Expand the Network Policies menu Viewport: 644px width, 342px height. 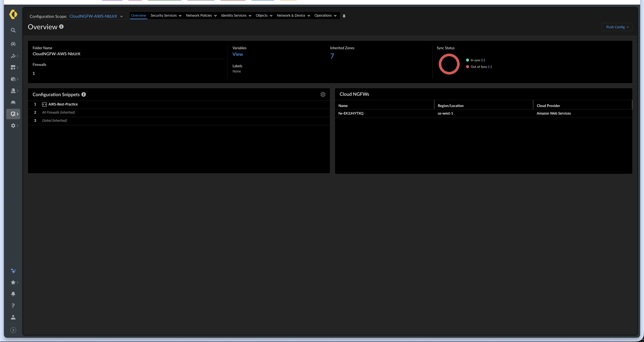(x=201, y=16)
